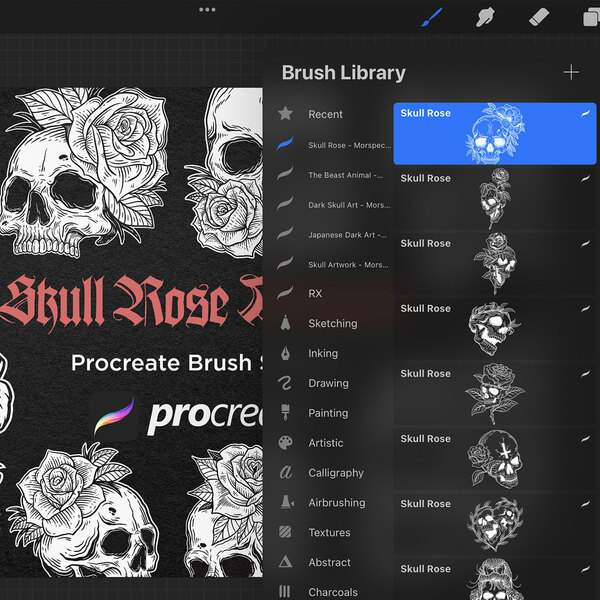
Task: Tap the red gothic Skull Rose title
Action: pyautogui.click(x=131, y=302)
